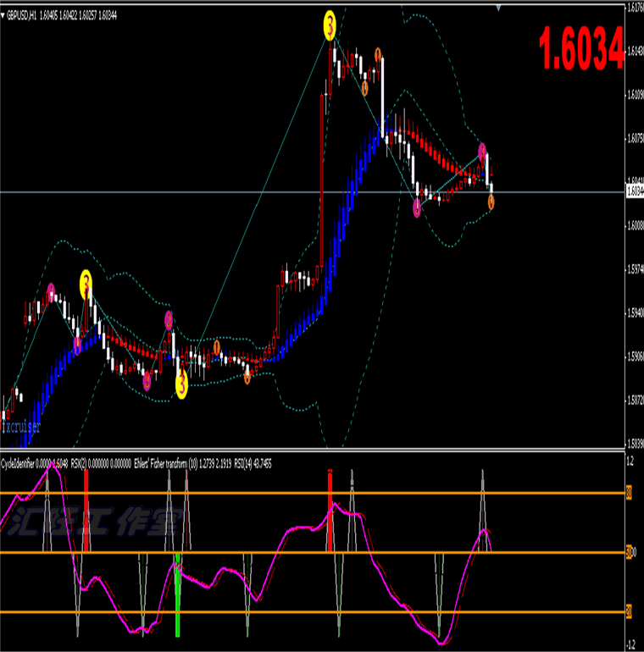Click the -1.2 scale value at the indicator bottom
The width and height of the screenshot is (644, 652).
(631, 645)
